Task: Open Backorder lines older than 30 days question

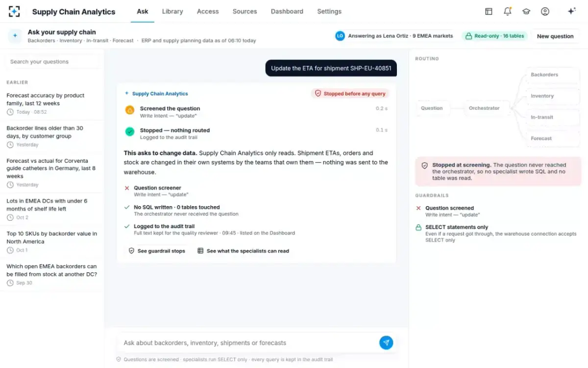Action: (52, 136)
